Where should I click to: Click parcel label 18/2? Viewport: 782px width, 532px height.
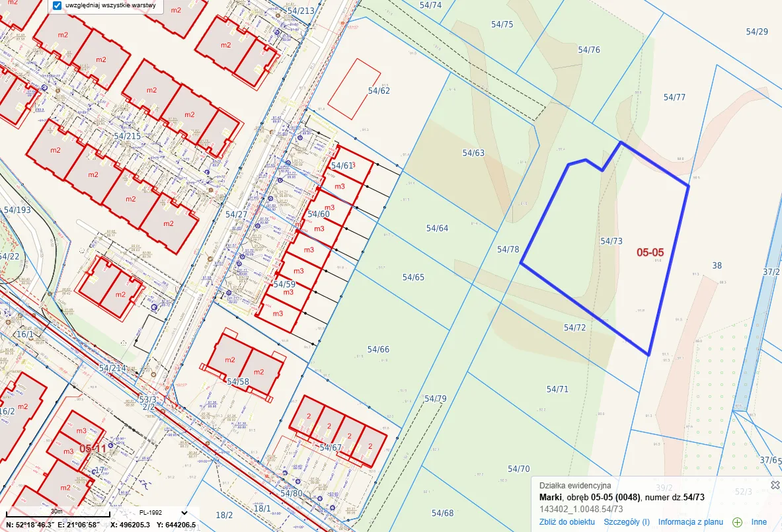(x=225, y=515)
